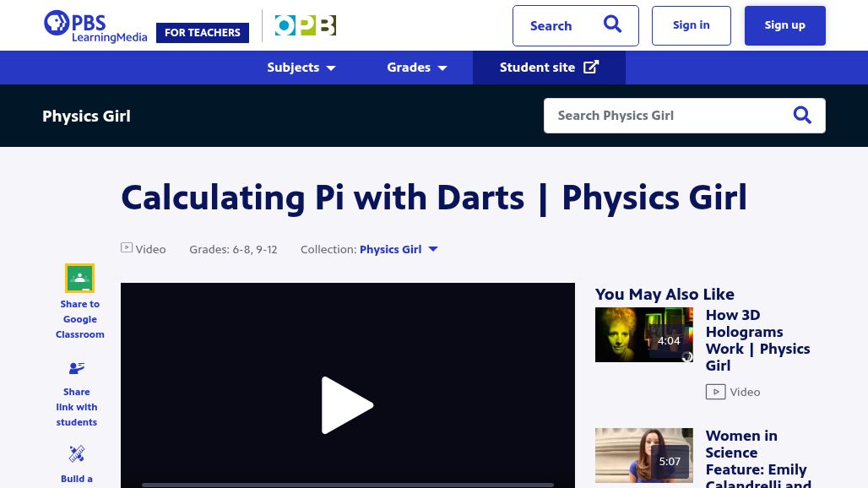Image resolution: width=868 pixels, height=488 pixels.
Task: Expand the Grades dropdown menu
Action: [x=417, y=68]
